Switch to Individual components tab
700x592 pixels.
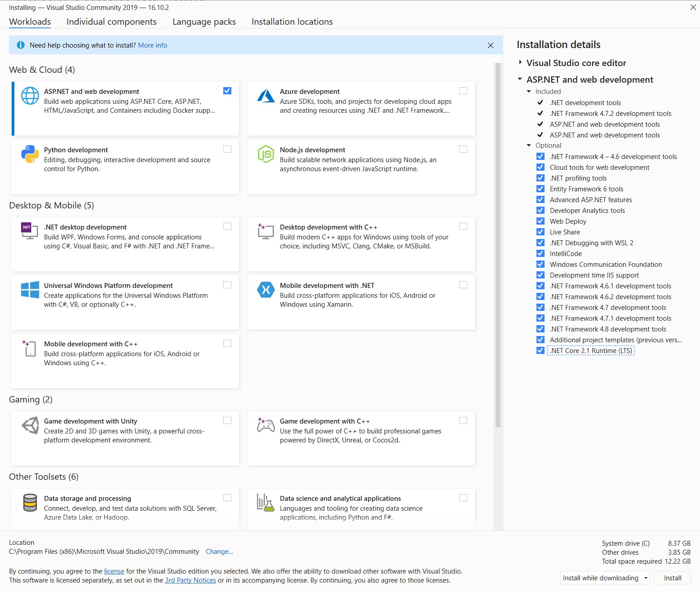point(111,22)
